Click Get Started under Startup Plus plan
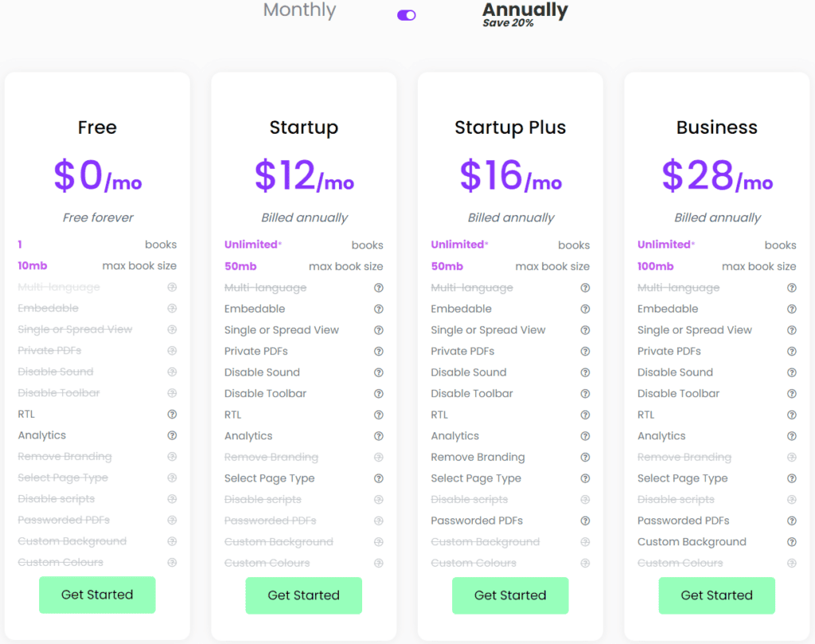Screen dimensions: 815x644 (x=510, y=595)
